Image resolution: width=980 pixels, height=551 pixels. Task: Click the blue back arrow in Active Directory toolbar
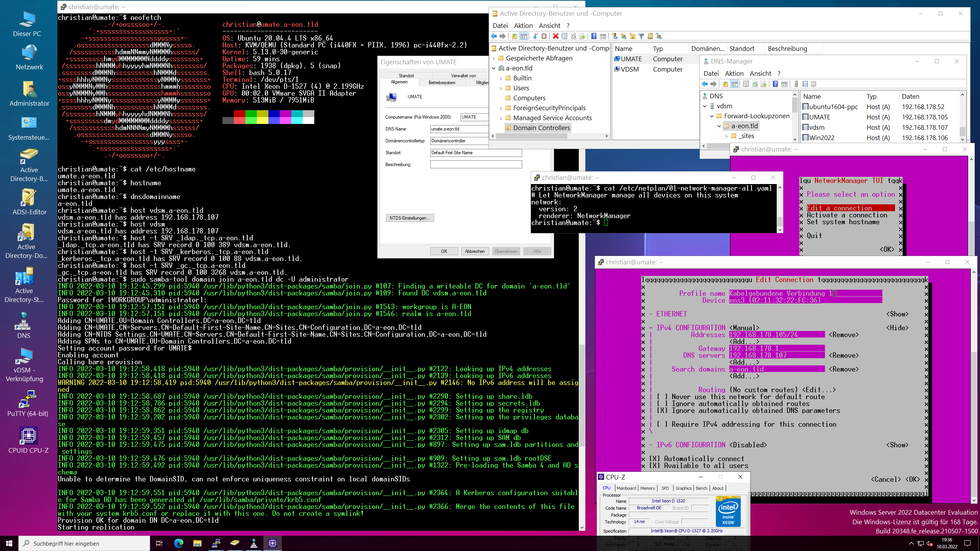(494, 36)
